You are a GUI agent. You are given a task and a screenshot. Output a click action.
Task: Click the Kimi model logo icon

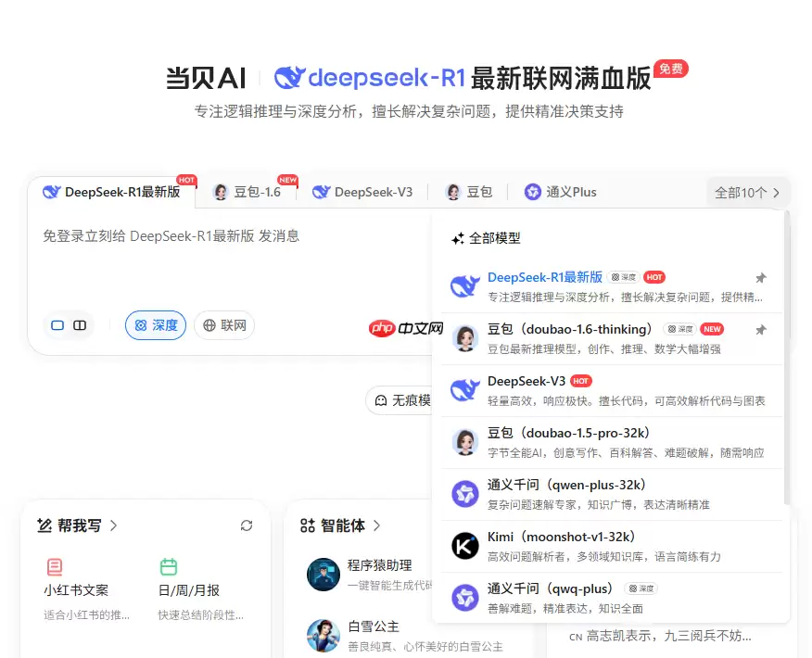pos(464,546)
